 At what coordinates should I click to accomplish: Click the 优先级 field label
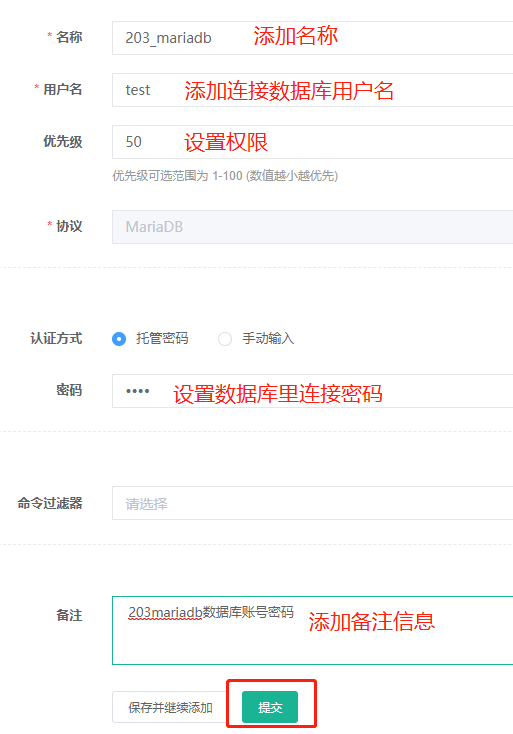63,141
